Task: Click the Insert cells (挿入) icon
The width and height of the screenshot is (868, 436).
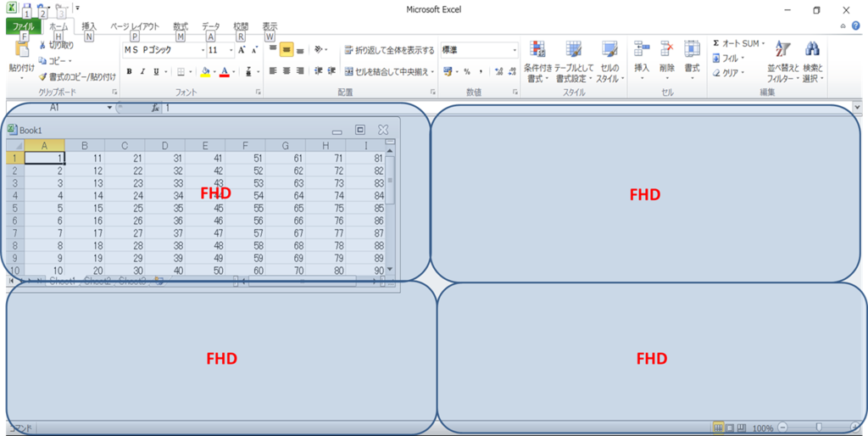Action: (642, 48)
